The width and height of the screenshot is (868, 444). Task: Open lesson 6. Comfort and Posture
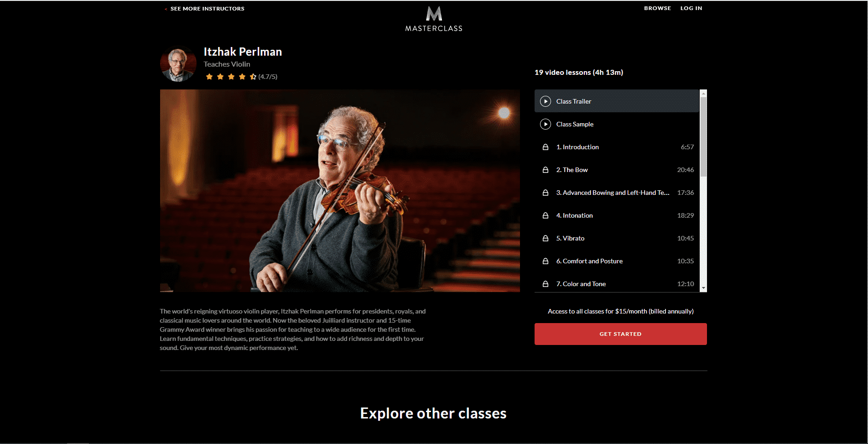pyautogui.click(x=617, y=261)
